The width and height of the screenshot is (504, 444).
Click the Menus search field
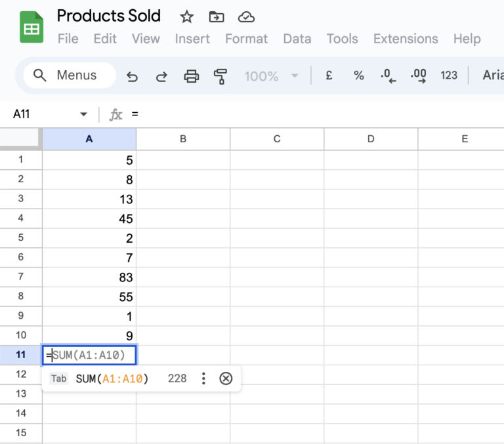(70, 75)
